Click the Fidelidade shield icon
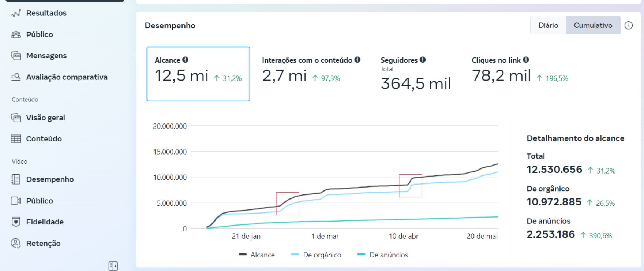 (x=16, y=222)
